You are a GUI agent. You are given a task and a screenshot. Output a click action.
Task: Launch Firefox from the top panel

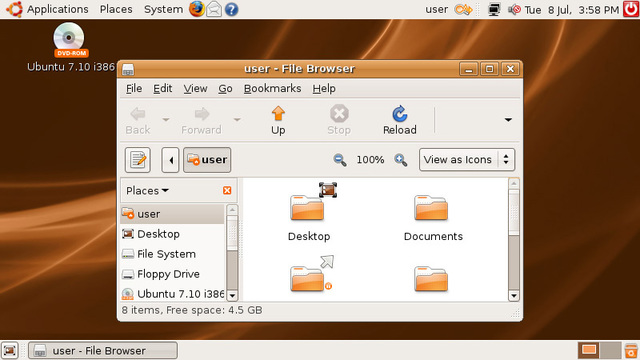point(197,9)
